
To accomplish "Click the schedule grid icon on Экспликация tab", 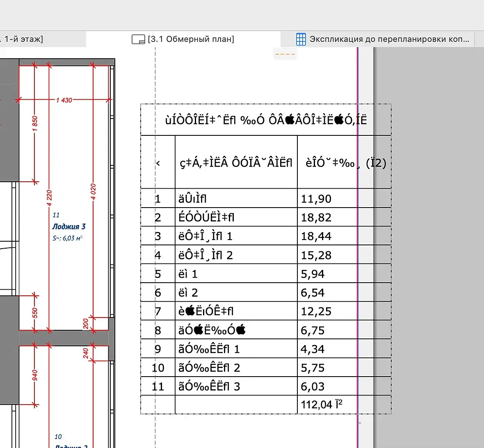I will click(x=301, y=39).
